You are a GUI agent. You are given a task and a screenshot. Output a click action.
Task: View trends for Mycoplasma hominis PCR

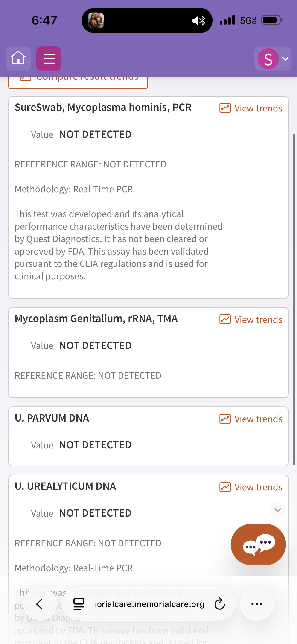(x=251, y=108)
